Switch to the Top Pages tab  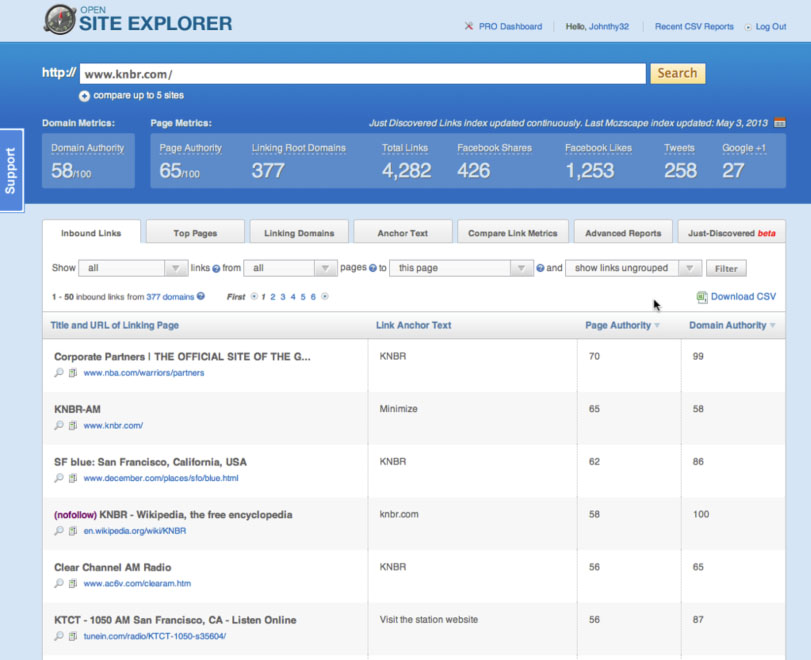point(195,233)
